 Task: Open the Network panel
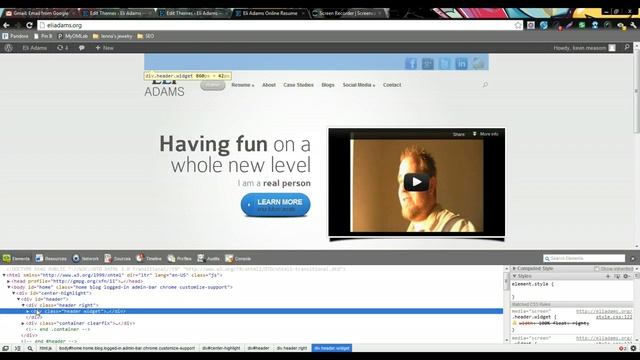coord(86,258)
